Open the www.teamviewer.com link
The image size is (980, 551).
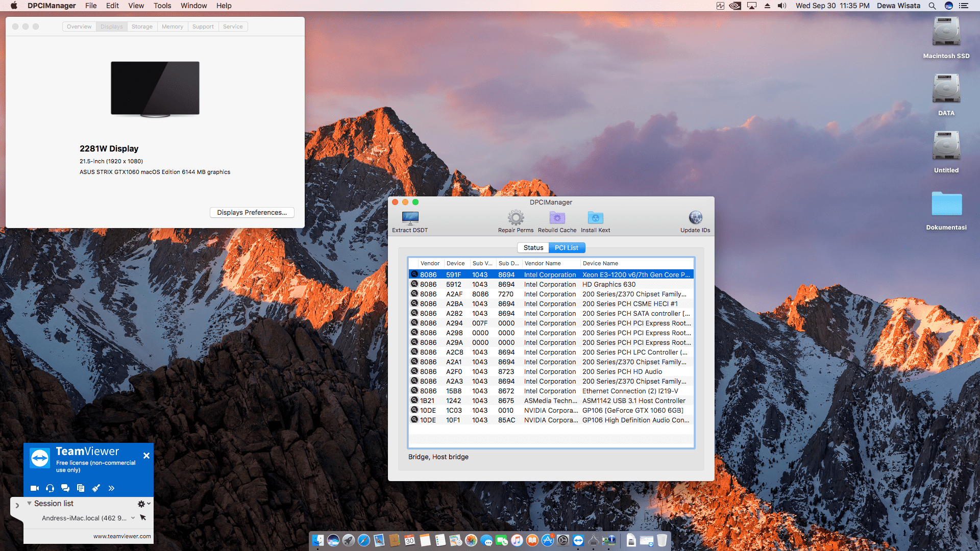[122, 536]
